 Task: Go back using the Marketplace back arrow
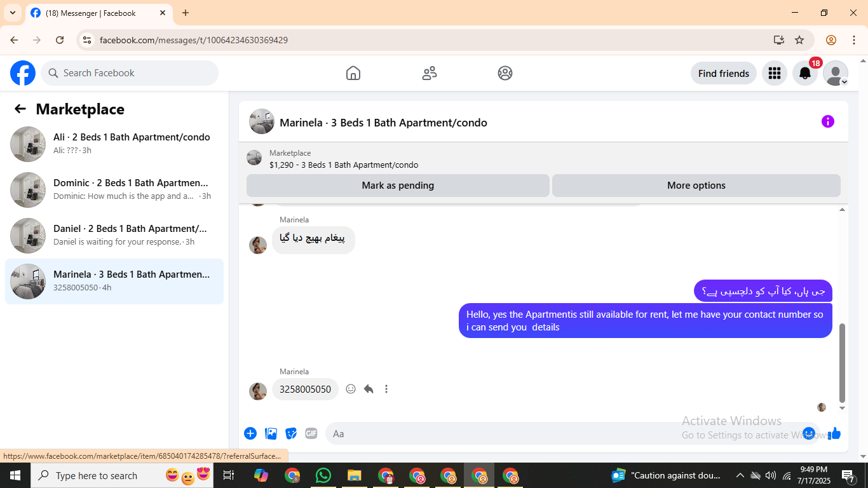coord(20,109)
